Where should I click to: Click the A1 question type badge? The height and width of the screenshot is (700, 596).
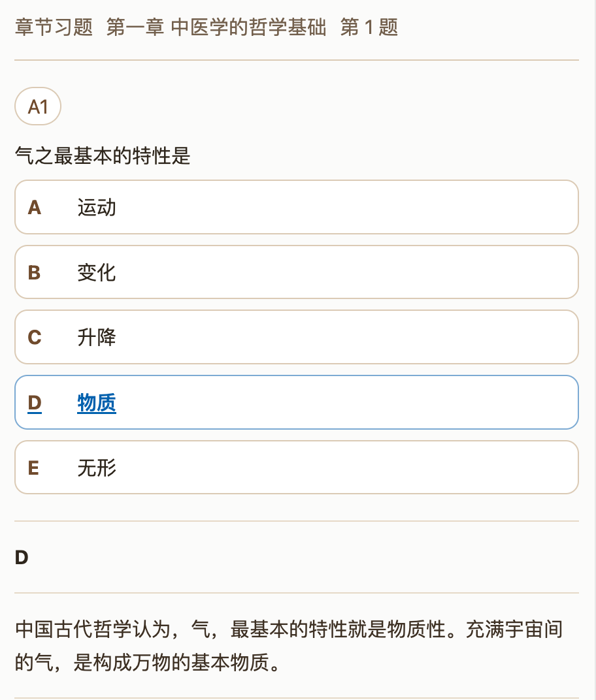point(38,106)
